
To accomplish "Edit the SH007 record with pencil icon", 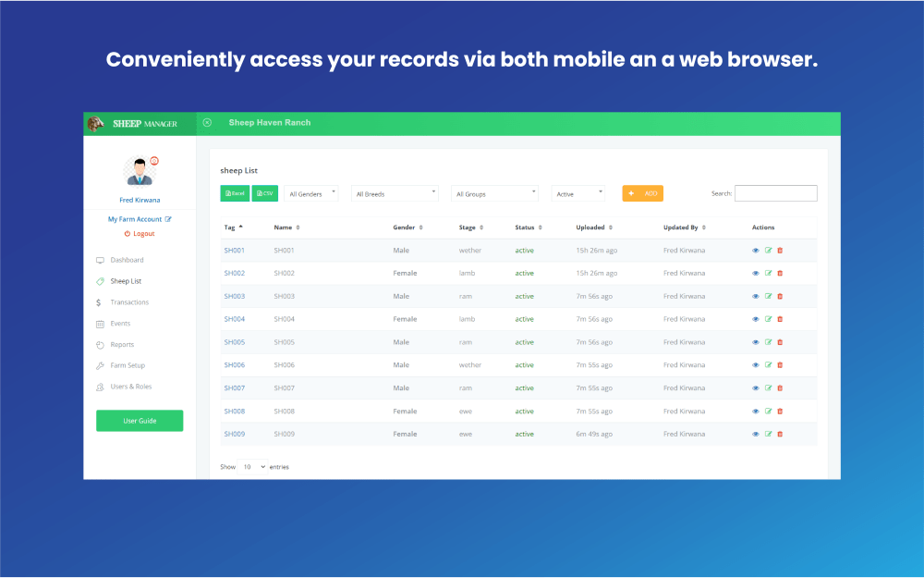I will 768,388.
